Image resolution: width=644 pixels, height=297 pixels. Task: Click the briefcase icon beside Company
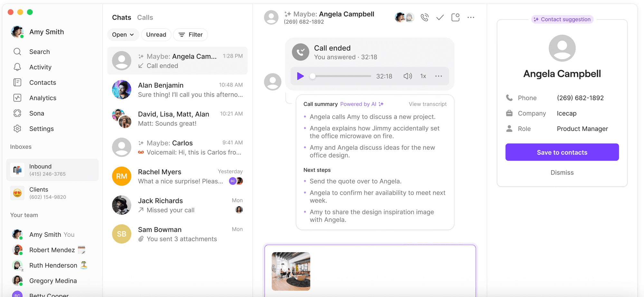(x=509, y=113)
